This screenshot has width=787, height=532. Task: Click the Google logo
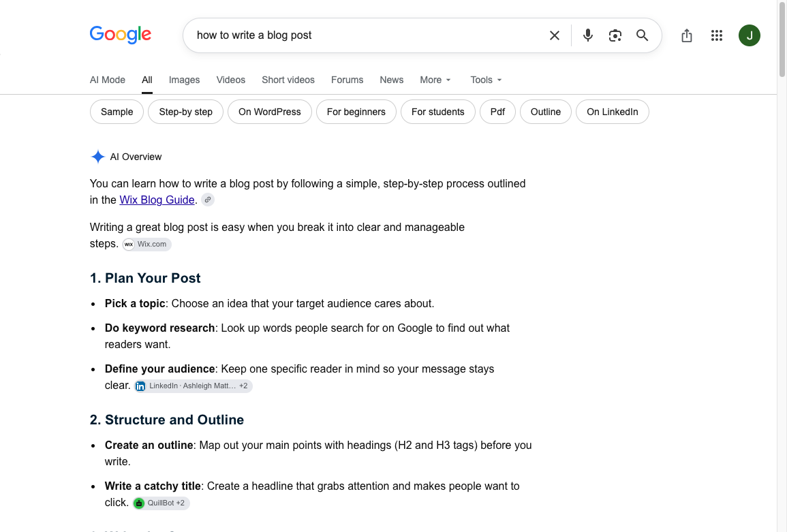[121, 35]
